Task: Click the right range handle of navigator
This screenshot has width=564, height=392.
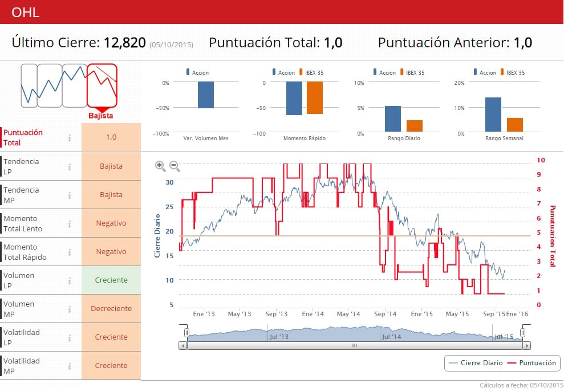Action: point(522,333)
